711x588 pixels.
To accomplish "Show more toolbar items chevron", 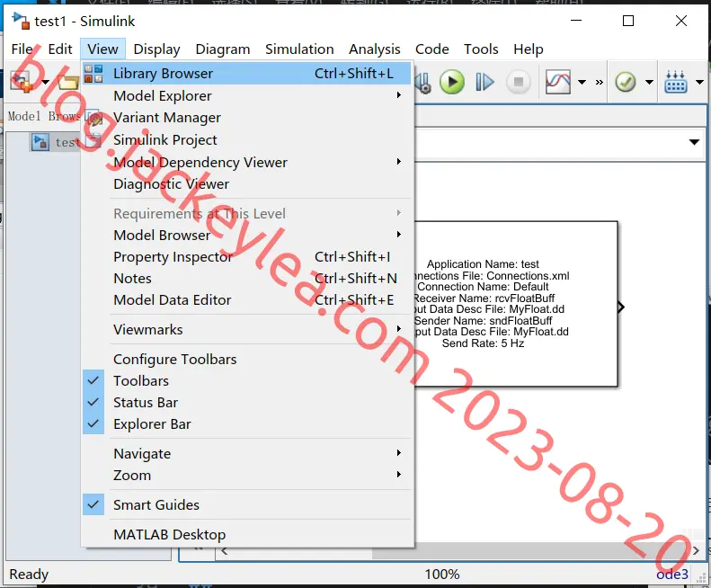I will tap(600, 83).
